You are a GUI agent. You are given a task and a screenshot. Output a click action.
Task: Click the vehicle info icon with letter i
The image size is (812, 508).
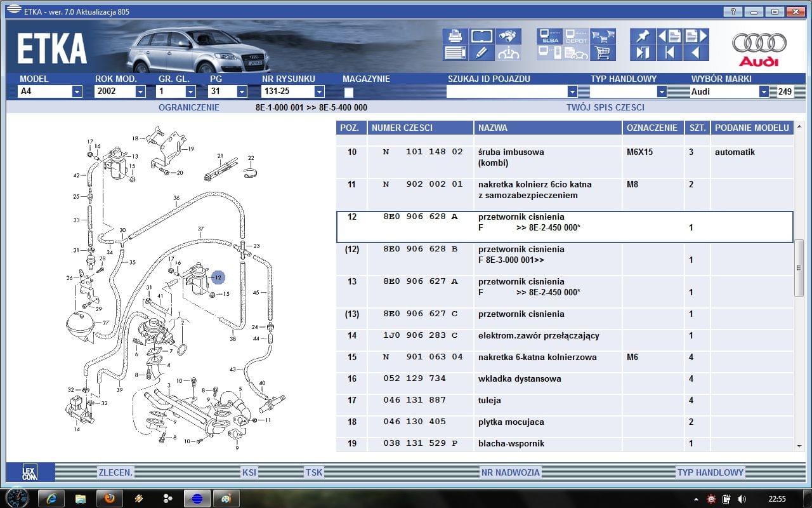[x=508, y=53]
